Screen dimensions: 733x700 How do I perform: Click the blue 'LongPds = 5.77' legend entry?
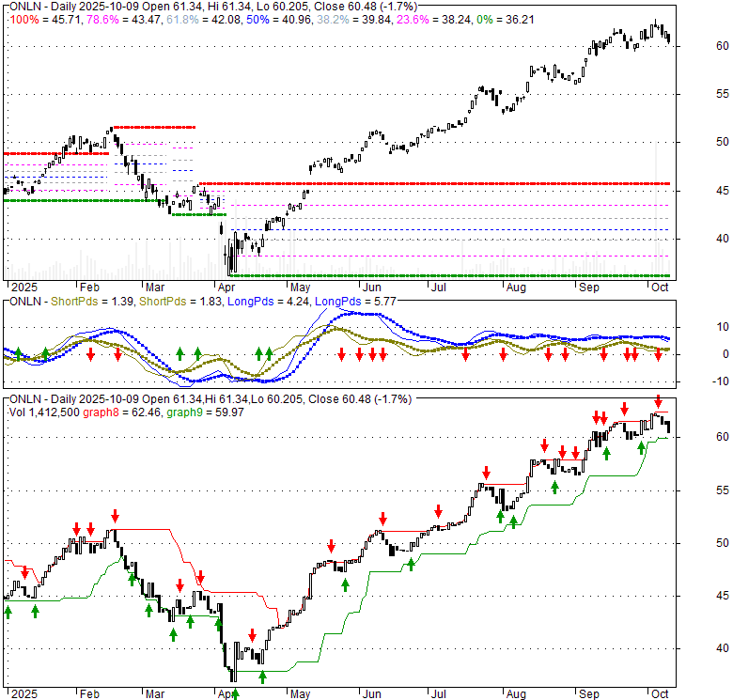click(355, 302)
